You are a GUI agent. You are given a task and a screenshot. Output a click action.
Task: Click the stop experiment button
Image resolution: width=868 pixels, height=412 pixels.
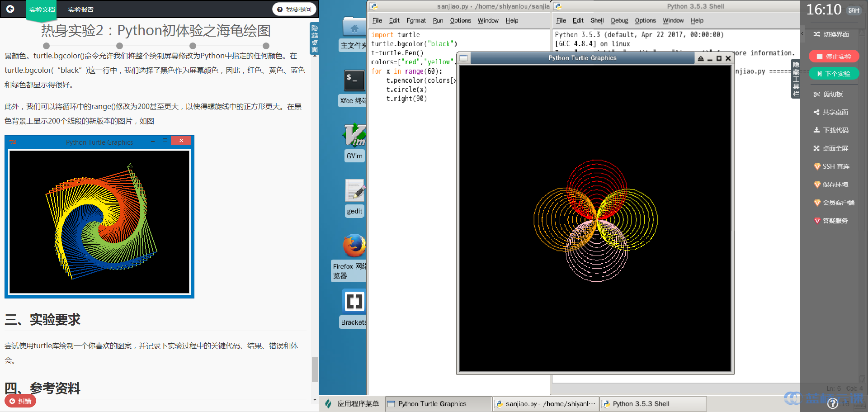[x=834, y=57]
